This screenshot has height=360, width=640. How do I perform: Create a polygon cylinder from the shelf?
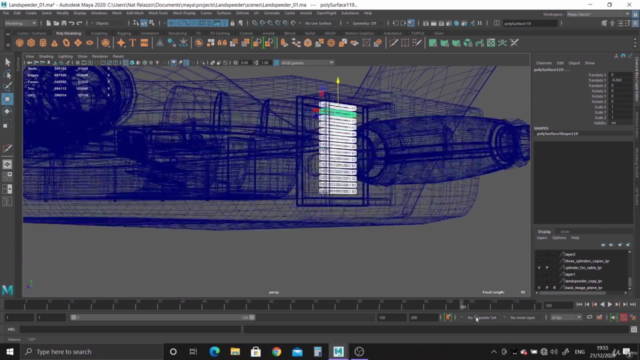click(x=43, y=43)
